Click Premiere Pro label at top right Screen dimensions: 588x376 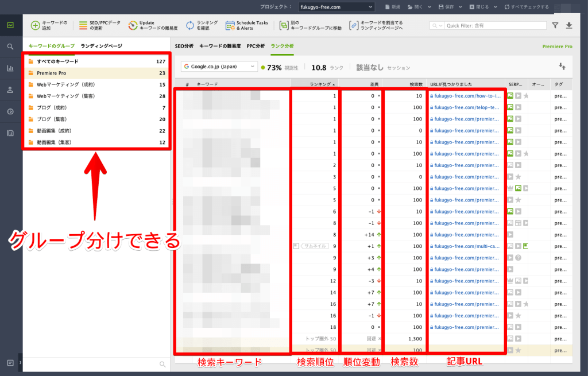click(557, 46)
